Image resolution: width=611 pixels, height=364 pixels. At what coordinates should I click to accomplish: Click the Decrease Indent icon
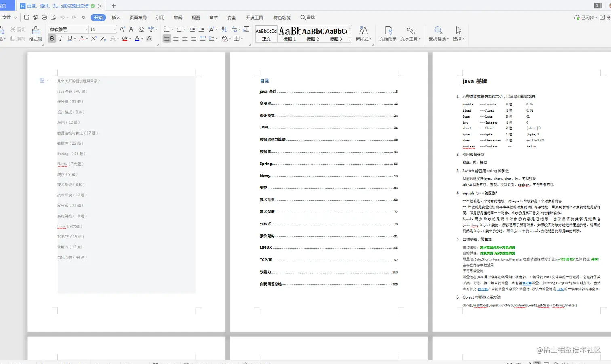click(x=192, y=29)
